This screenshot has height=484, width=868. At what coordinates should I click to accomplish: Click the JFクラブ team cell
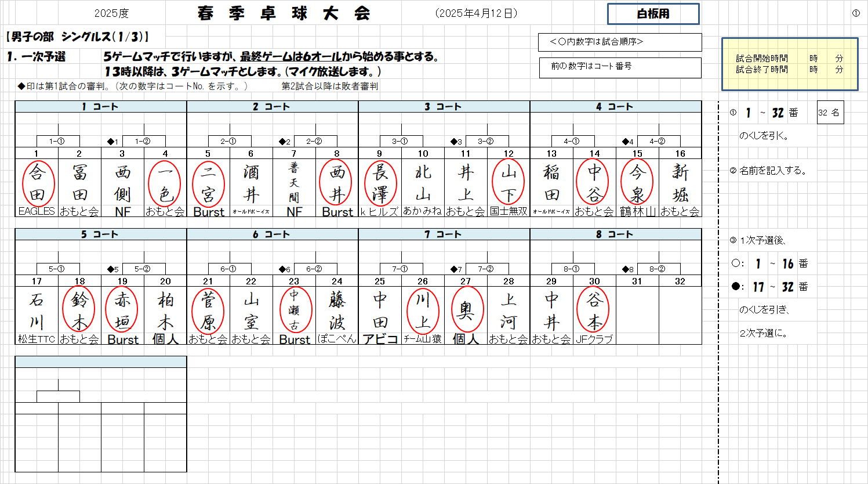click(x=595, y=339)
